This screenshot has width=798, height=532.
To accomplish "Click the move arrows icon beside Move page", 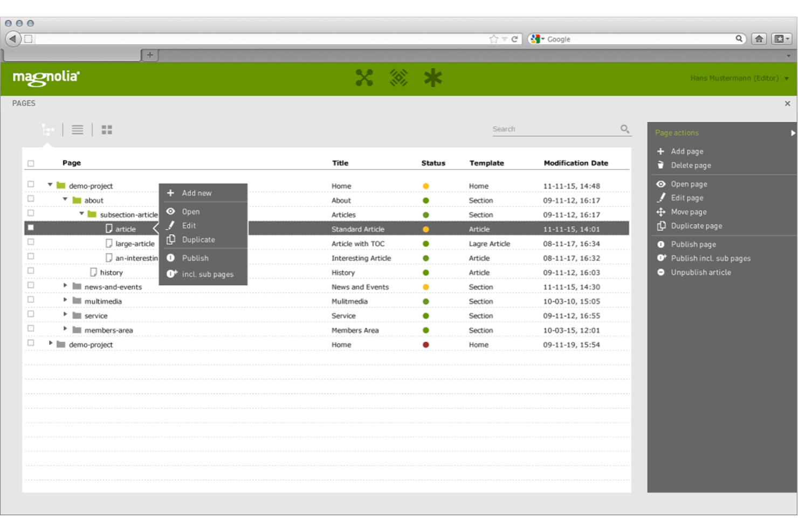I will coord(661,212).
